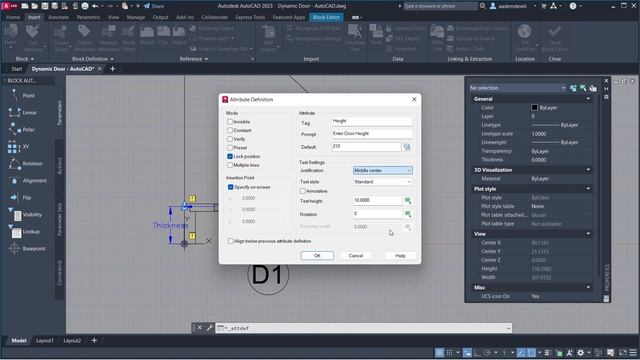Switch to the Block Editor ribbon tab
This screenshot has width=640, height=360.
[326, 18]
